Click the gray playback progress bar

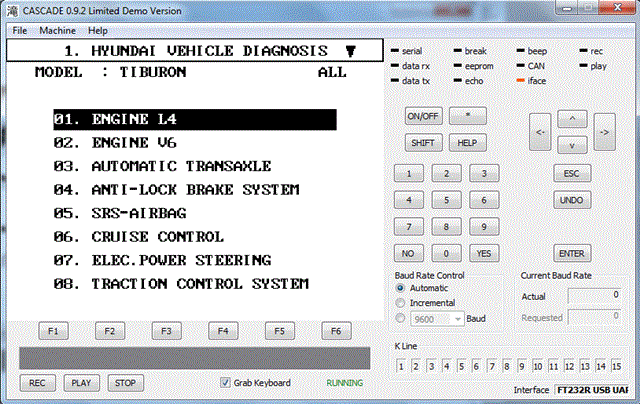195,358
